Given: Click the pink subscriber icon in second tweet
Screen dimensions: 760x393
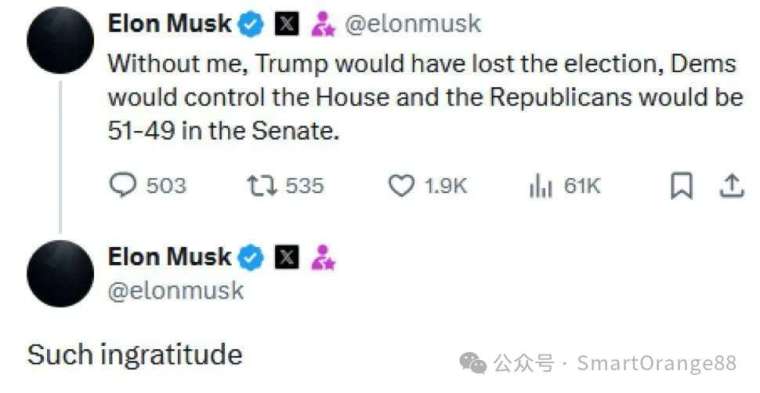Looking at the screenshot, I should point(323,257).
